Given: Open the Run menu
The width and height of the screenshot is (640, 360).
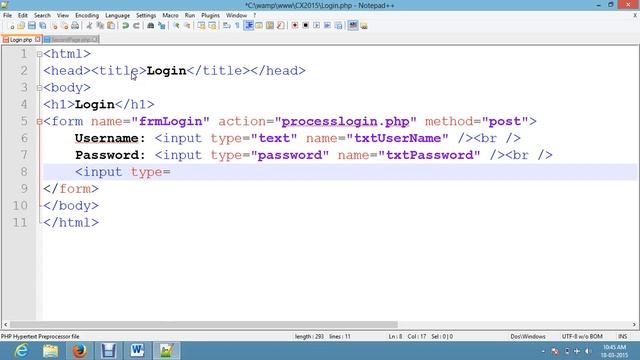Looking at the screenshot, I should pyautogui.click(x=190, y=15).
